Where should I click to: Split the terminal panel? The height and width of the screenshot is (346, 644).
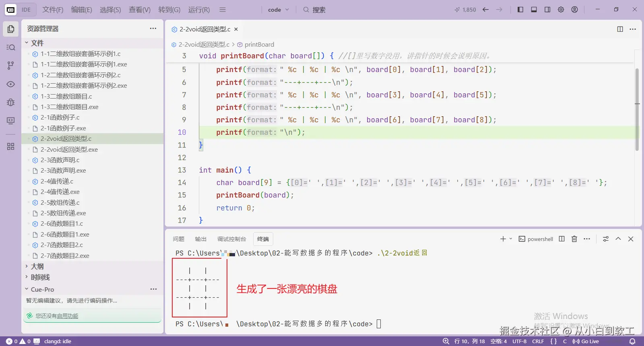562,239
